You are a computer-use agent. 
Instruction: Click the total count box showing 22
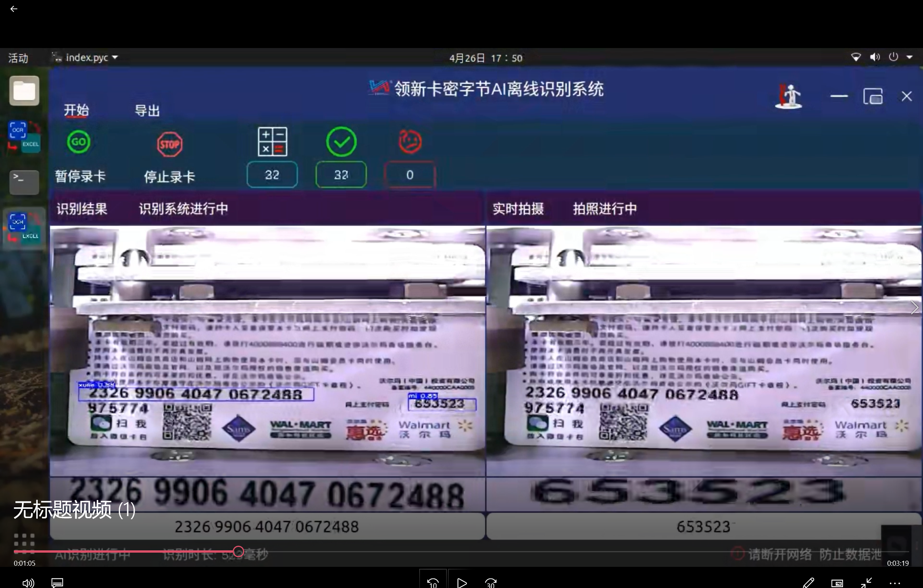pos(272,175)
